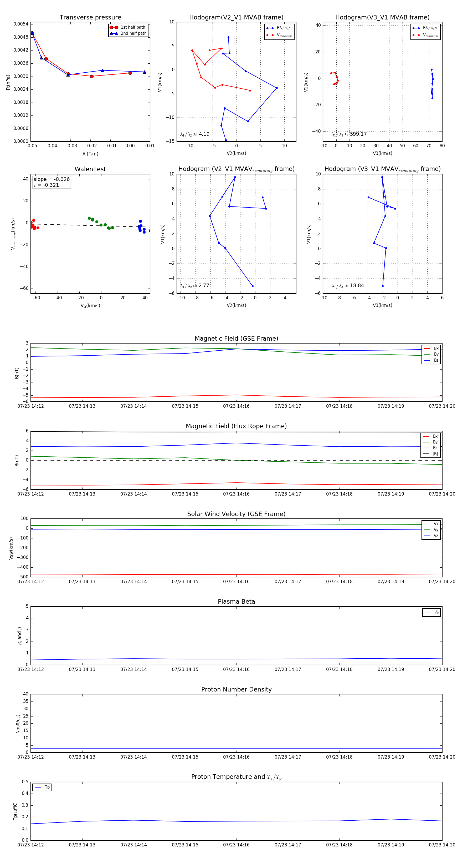This screenshot has width=473, height=868.
Task: Click the blue line in Proton Number Density plot
Action: point(236,748)
